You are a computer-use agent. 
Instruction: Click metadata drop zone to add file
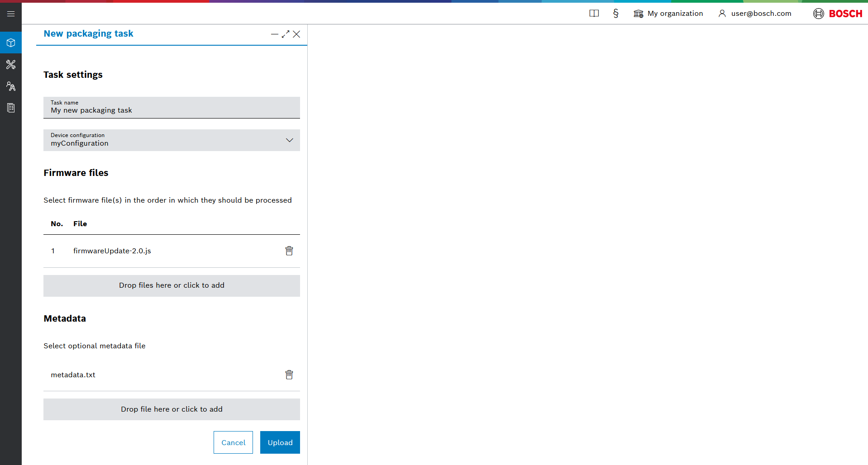172,409
